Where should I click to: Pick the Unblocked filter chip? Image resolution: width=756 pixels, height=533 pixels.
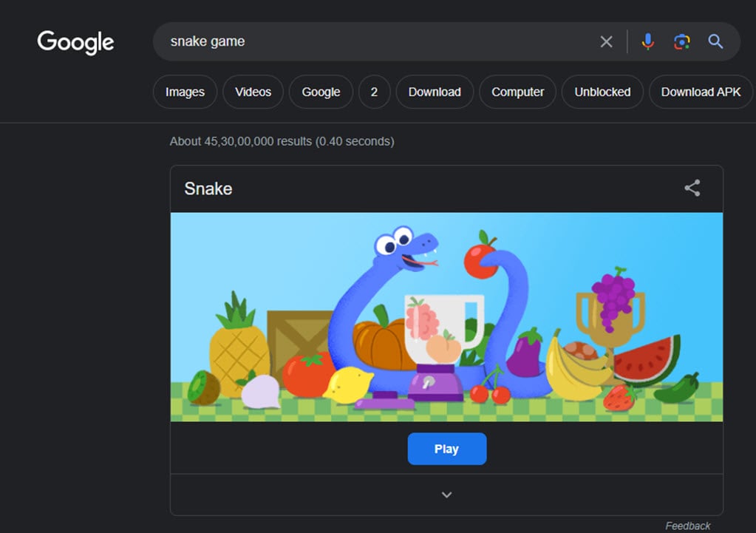tap(602, 92)
